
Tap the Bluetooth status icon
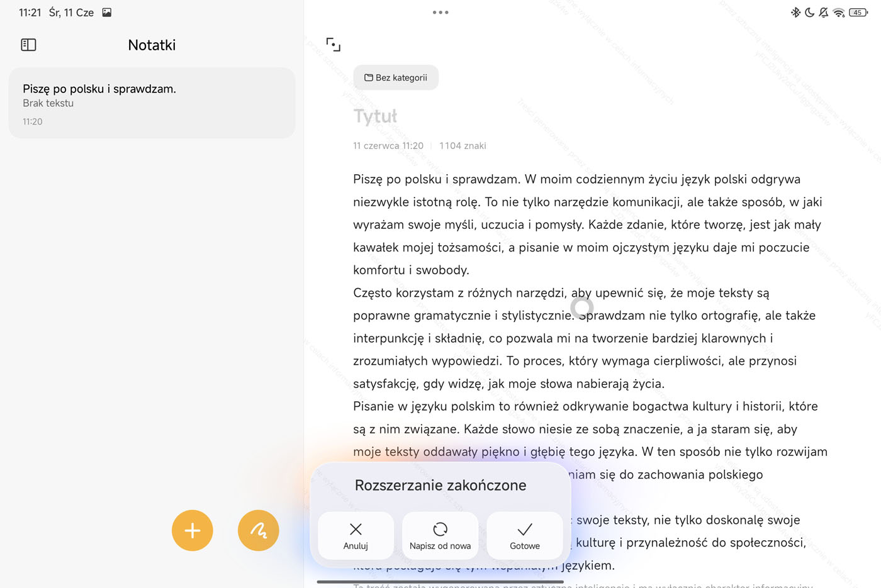click(x=795, y=12)
